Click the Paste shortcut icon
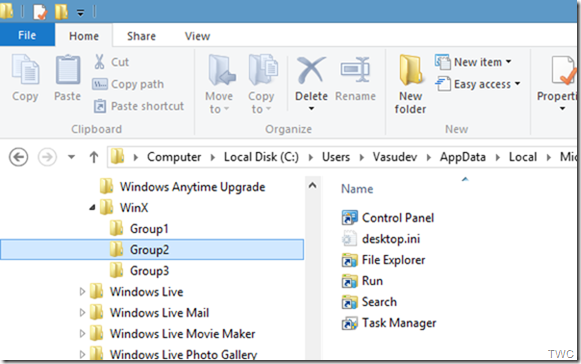 (x=100, y=106)
